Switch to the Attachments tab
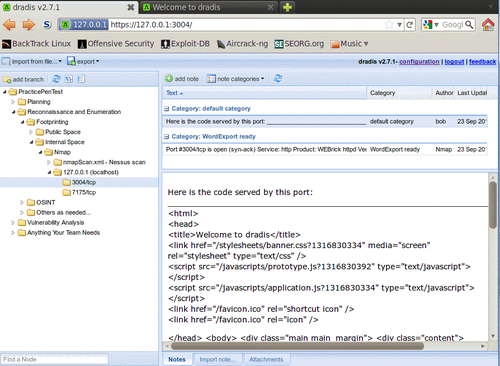Screen dimensions: 500x366 tap(266, 359)
